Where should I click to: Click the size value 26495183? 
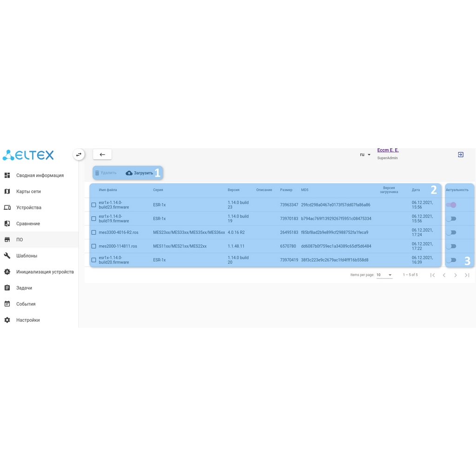289,232
